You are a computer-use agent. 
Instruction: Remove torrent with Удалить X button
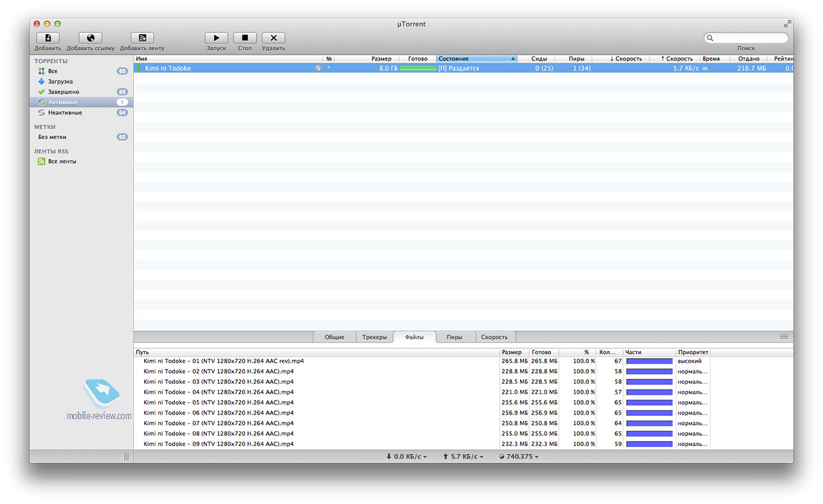click(273, 38)
